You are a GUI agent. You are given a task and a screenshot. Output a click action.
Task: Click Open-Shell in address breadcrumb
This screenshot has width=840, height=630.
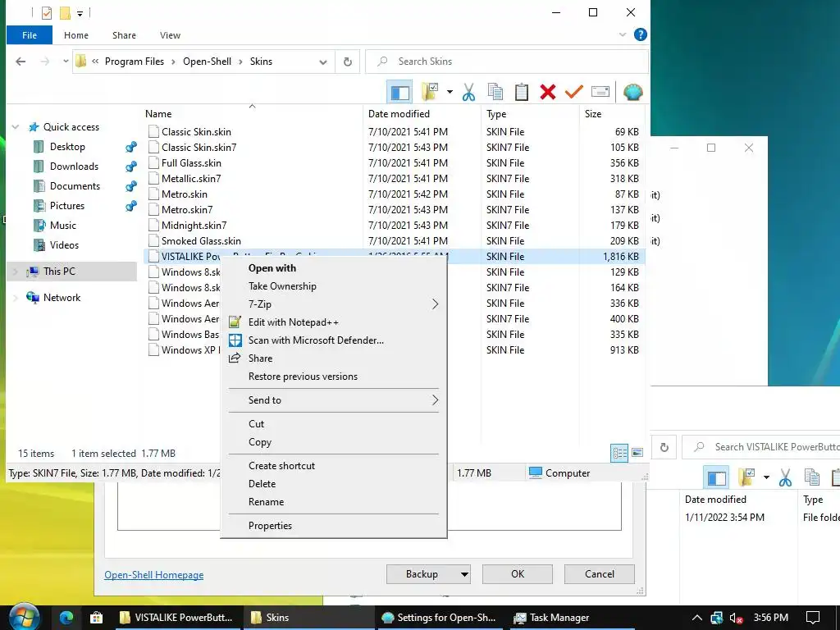207,62
